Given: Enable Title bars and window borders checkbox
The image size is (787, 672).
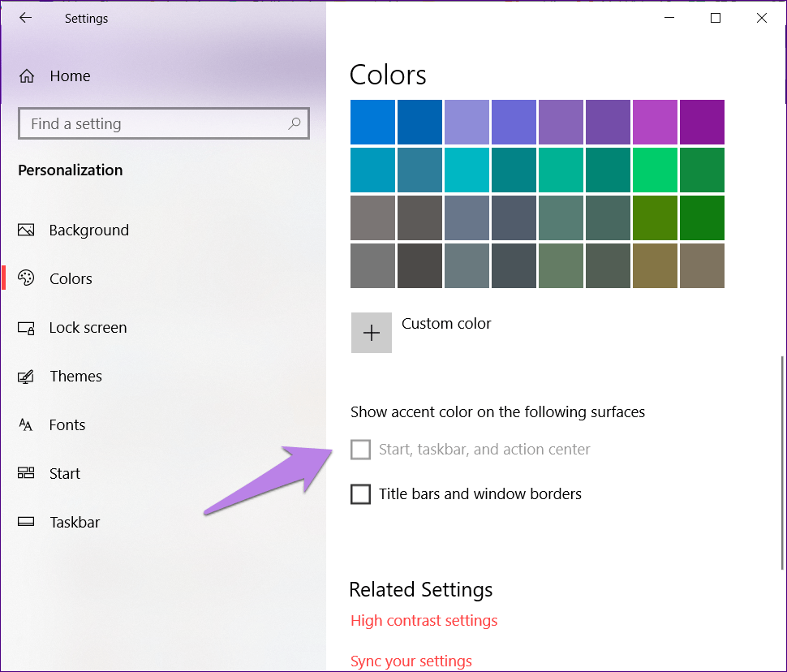Looking at the screenshot, I should [x=360, y=493].
